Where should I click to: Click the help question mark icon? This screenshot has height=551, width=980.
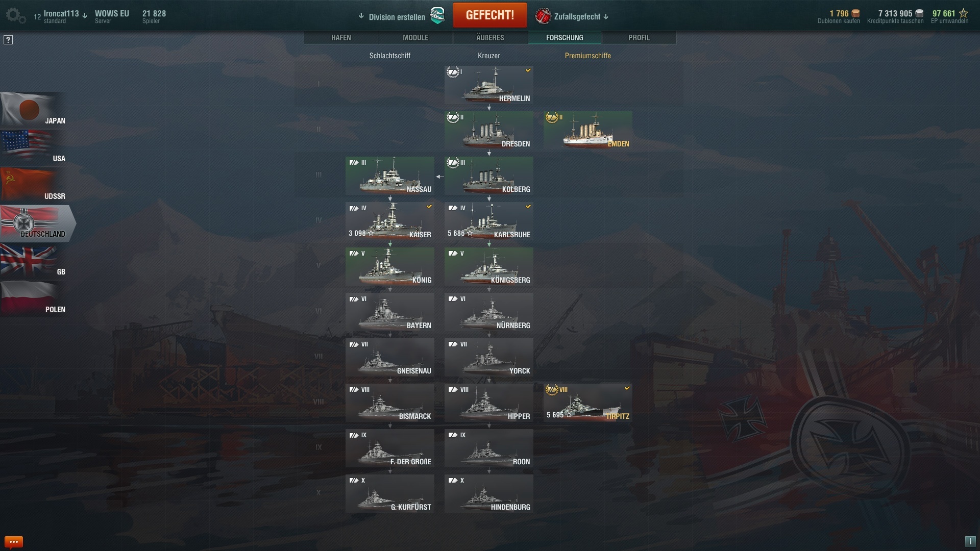[8, 40]
